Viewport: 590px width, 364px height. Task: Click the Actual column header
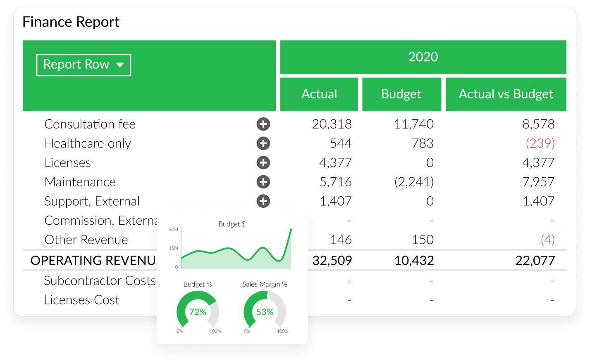coord(319,94)
